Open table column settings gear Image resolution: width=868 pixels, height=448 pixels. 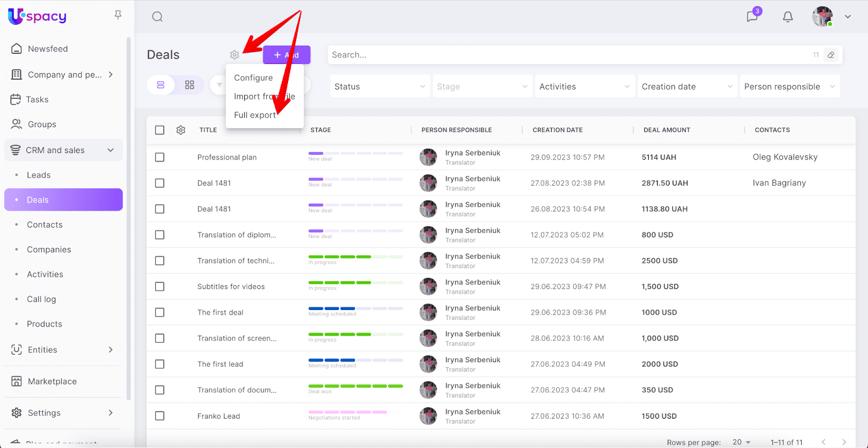[x=181, y=130]
